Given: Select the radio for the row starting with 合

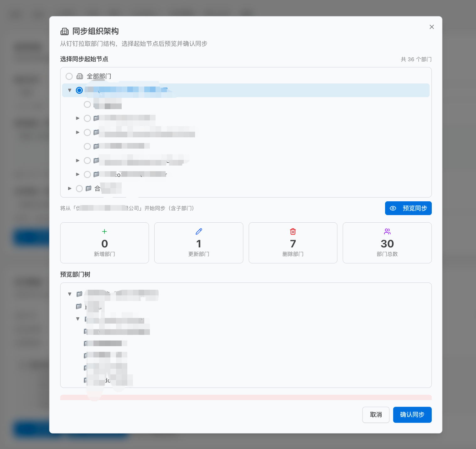Looking at the screenshot, I should pos(79,188).
